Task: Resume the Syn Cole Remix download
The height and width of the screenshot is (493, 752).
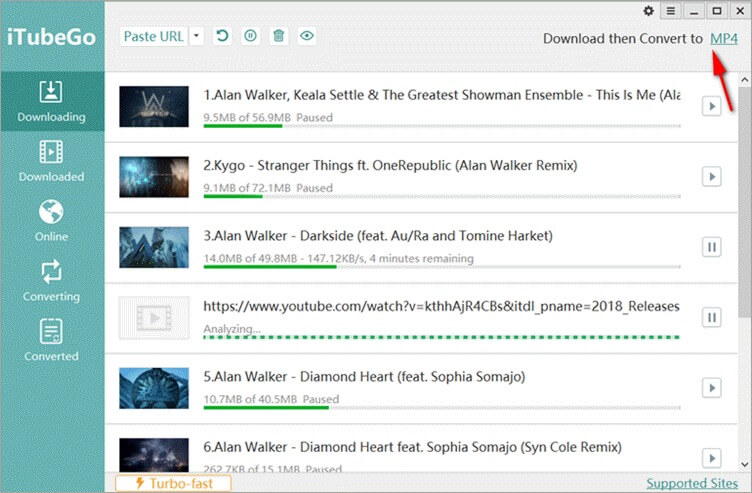Action: click(712, 458)
